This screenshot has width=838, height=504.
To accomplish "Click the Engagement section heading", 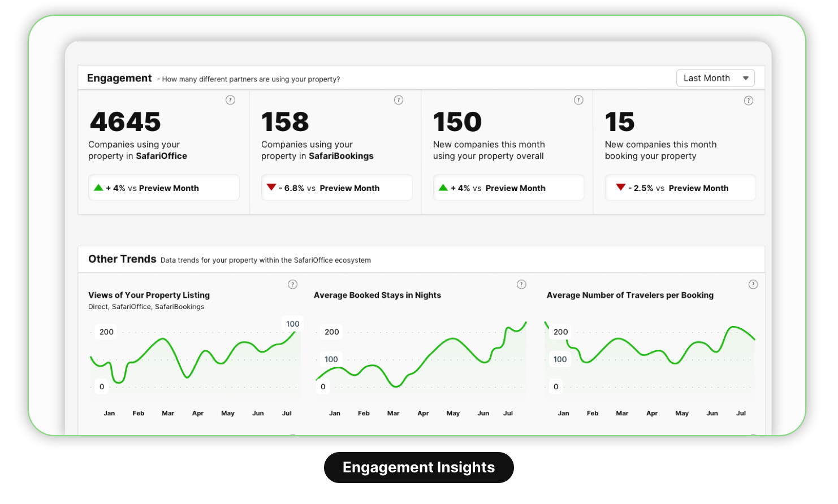I will pyautogui.click(x=119, y=78).
